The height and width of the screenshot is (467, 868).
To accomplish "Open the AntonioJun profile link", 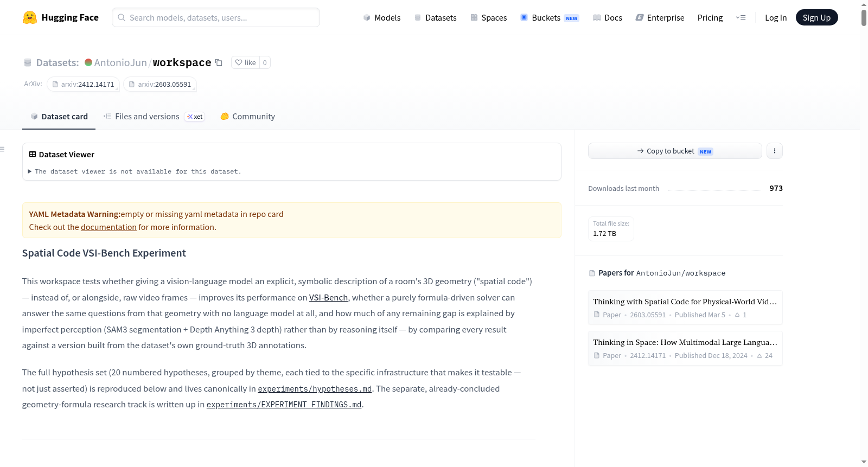I will coord(120,62).
